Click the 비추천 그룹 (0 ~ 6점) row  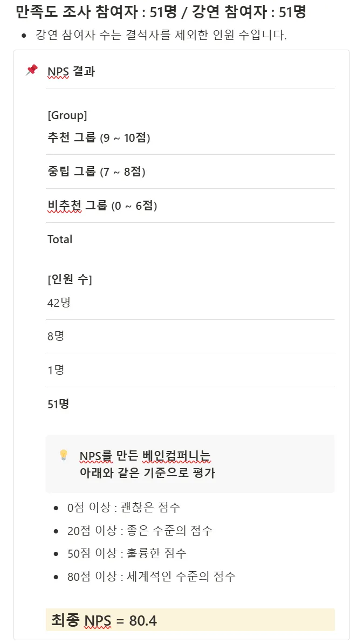102,206
